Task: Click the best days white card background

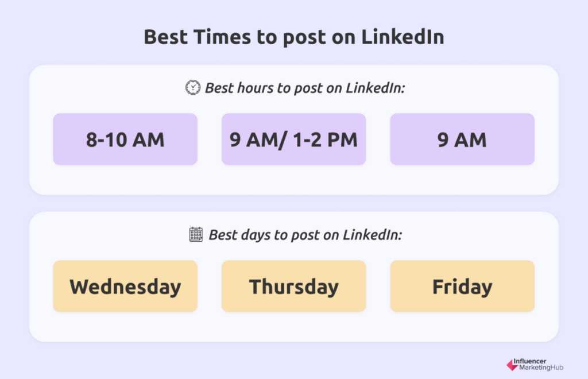Action: click(x=294, y=327)
